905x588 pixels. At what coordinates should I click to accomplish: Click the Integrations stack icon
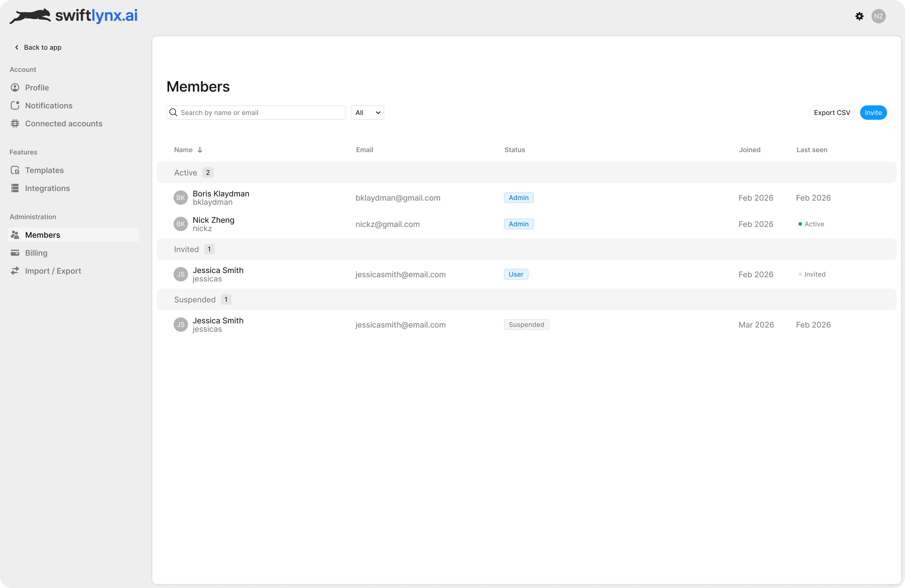[x=15, y=188]
